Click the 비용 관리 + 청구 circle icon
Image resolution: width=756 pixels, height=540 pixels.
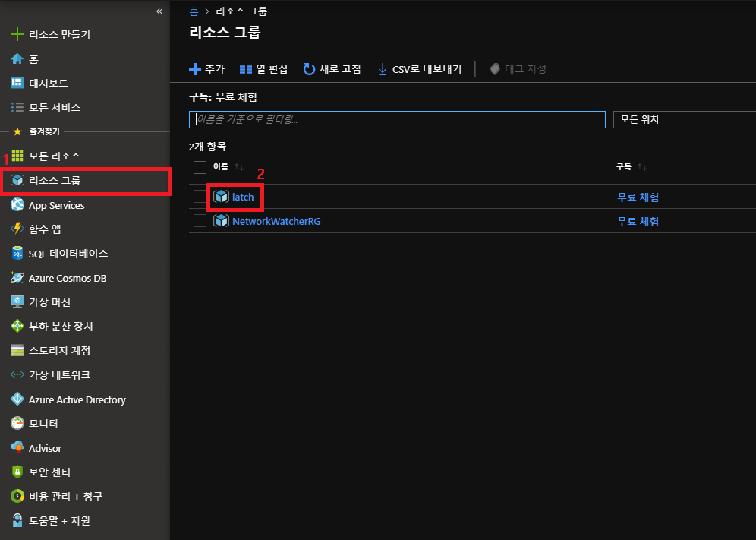(x=17, y=496)
